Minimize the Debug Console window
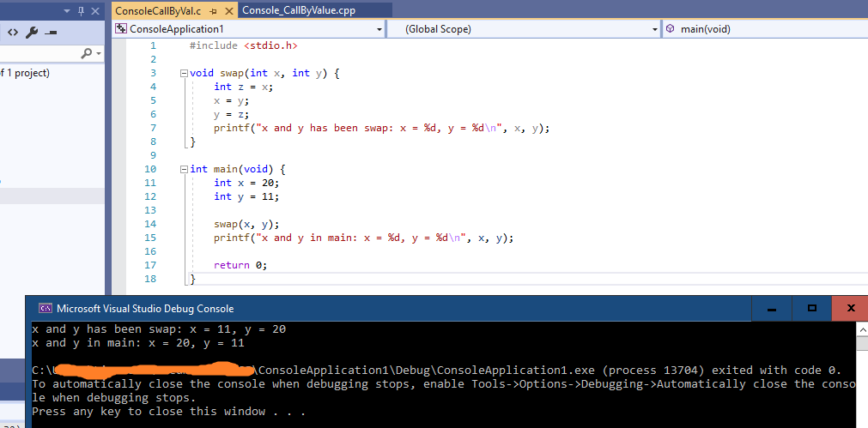 point(772,308)
